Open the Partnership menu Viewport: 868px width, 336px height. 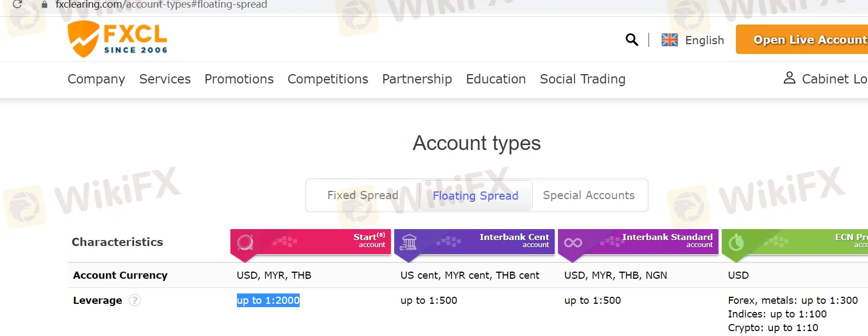(x=417, y=79)
